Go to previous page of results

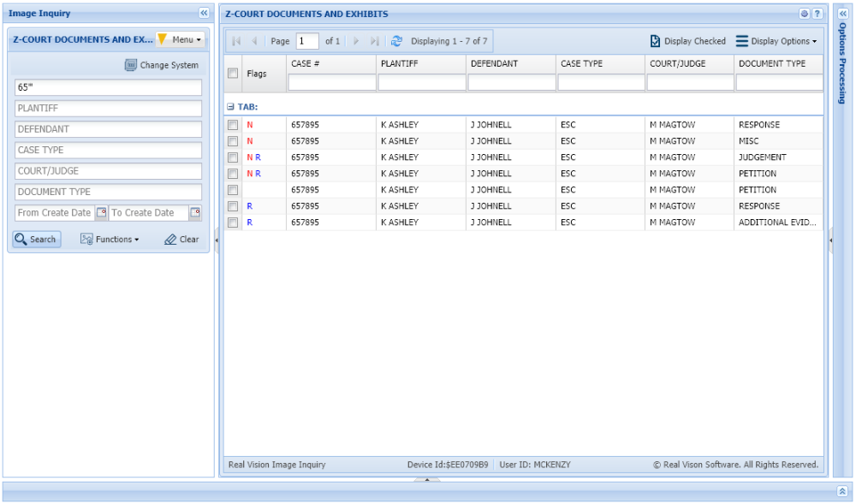(254, 41)
